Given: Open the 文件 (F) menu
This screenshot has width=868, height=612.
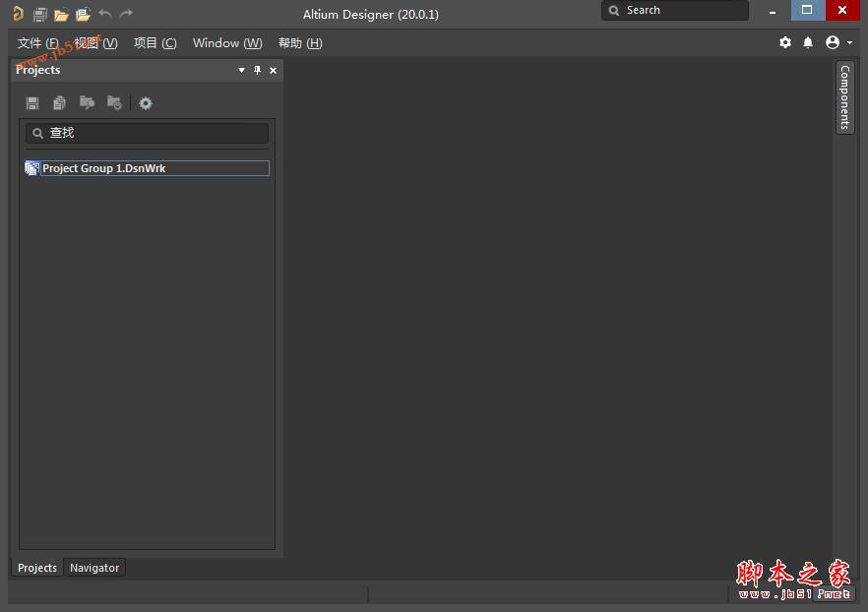Looking at the screenshot, I should tap(37, 43).
